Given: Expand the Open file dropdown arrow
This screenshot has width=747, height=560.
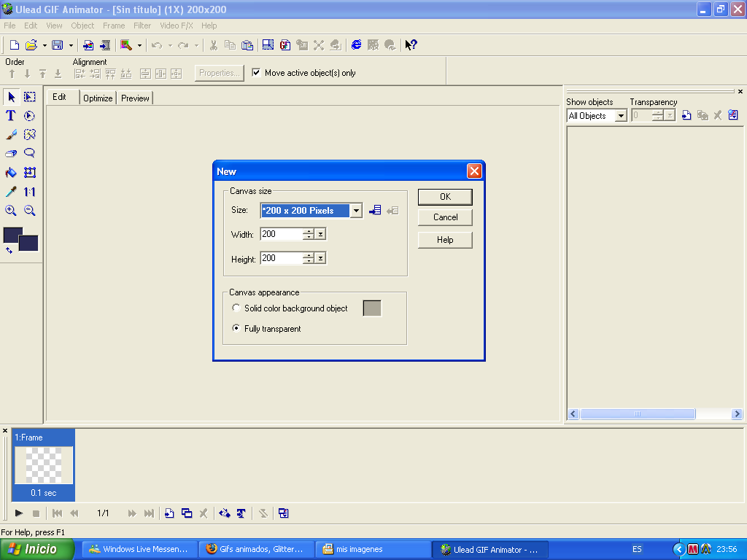Looking at the screenshot, I should point(44,46).
